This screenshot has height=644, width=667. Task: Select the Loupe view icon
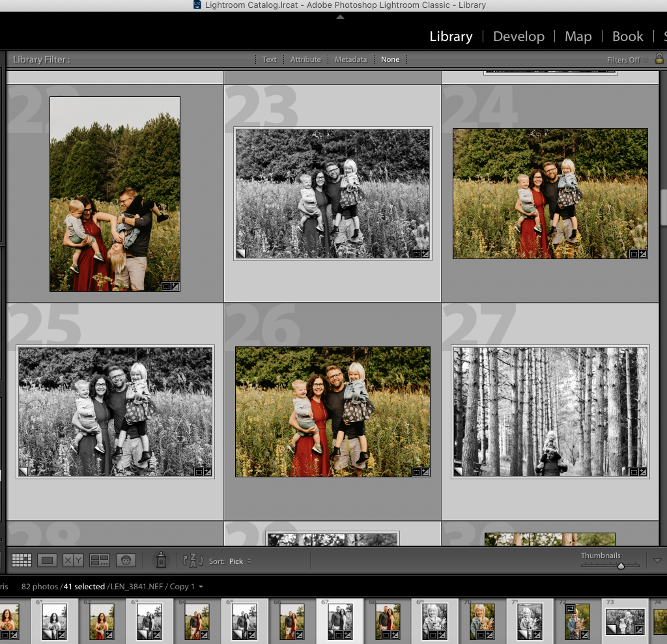[47, 560]
